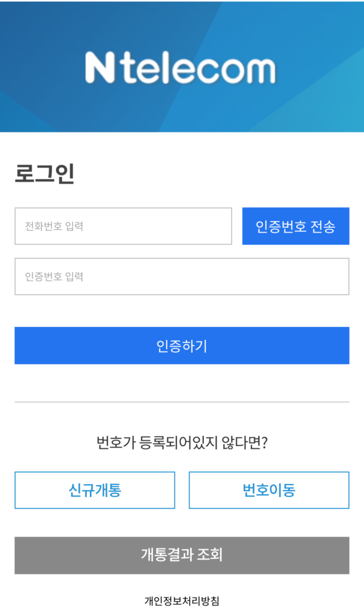
Task: Click the 인증번호 입력 placeholder text
Action: pyautogui.click(x=54, y=276)
